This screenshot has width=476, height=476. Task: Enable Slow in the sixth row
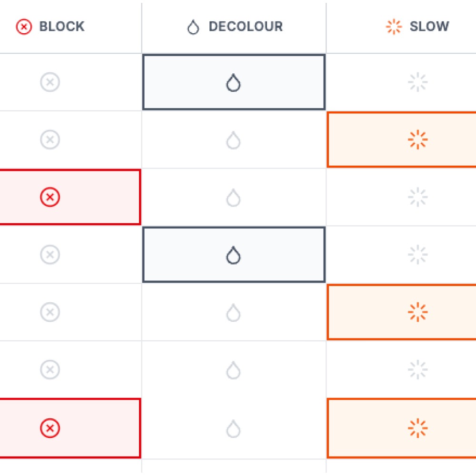(x=417, y=370)
